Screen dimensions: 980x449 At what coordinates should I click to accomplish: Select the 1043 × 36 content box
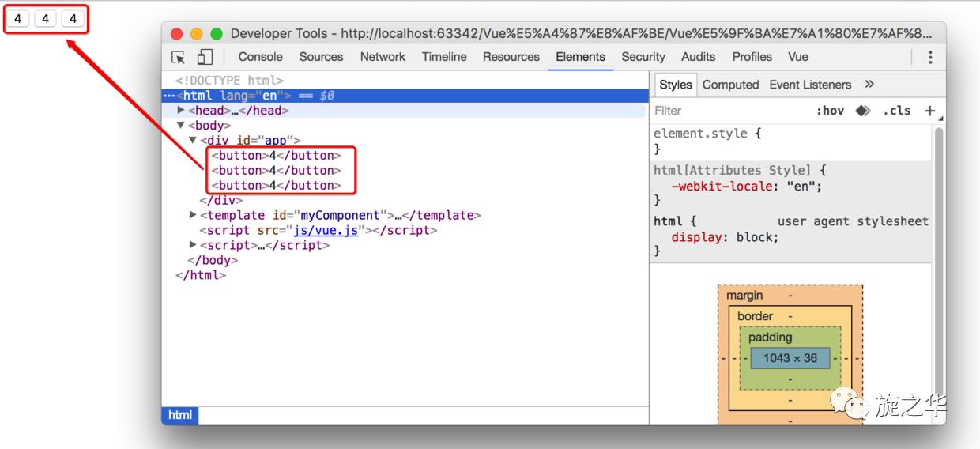[x=790, y=358]
